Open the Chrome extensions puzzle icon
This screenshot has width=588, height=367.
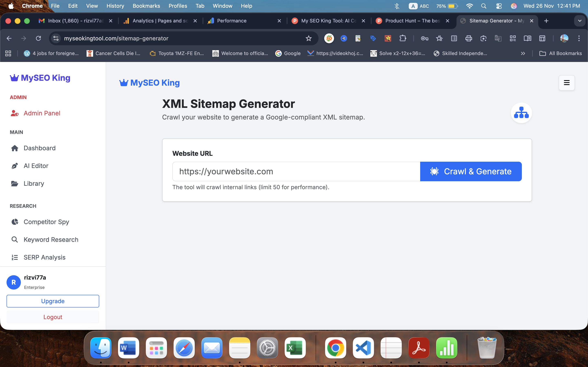[403, 38]
